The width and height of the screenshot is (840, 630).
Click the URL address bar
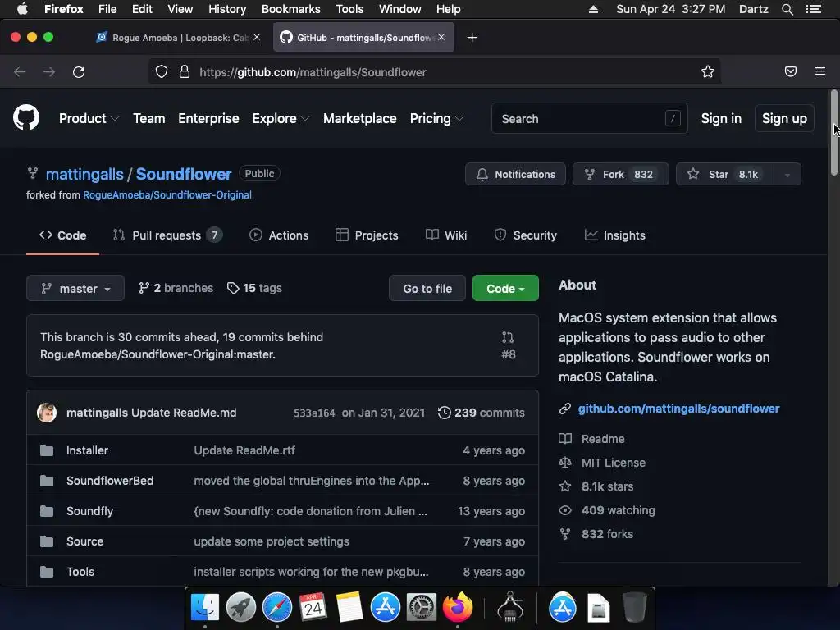(x=434, y=72)
